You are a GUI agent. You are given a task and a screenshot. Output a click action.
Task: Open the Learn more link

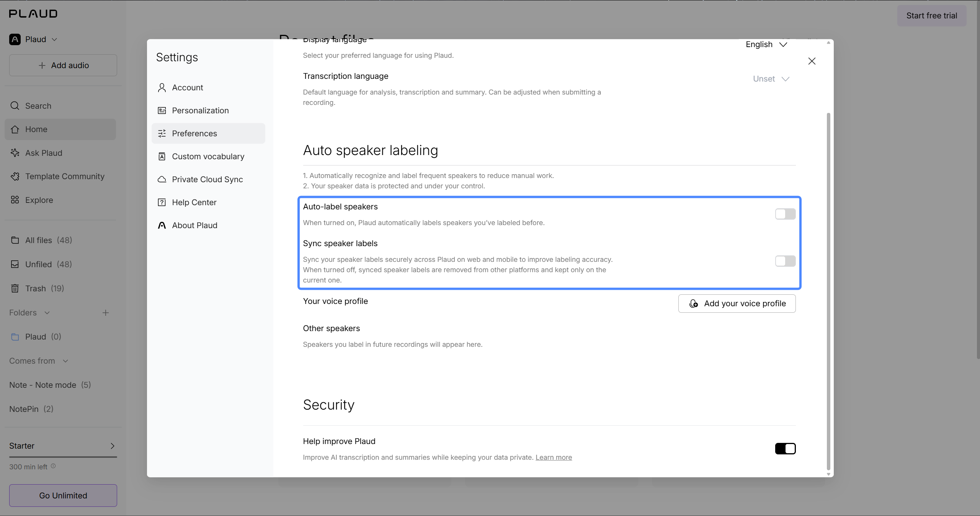coord(554,457)
